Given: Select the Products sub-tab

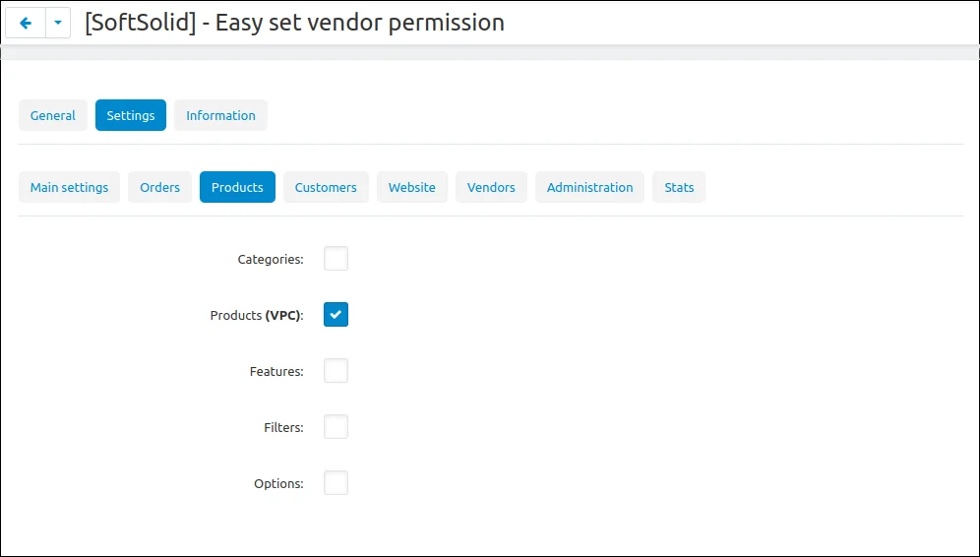Looking at the screenshot, I should tap(237, 187).
